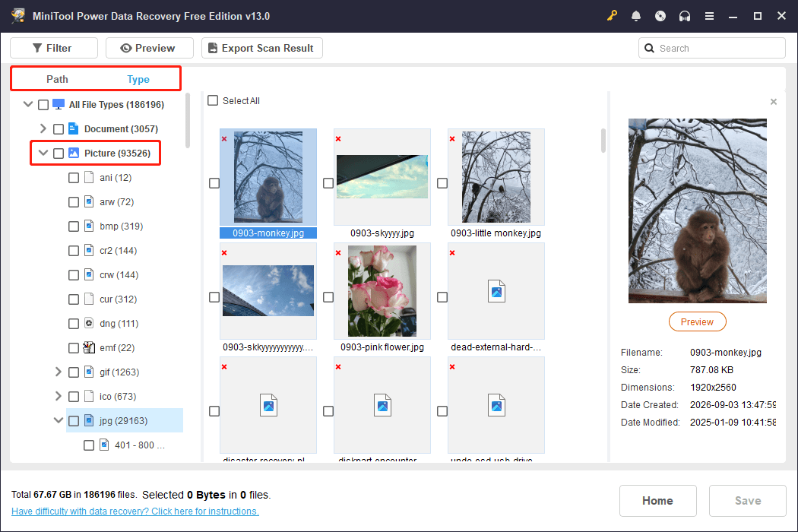798x532 pixels.
Task: Click the ani file type icon
Action: point(89,177)
